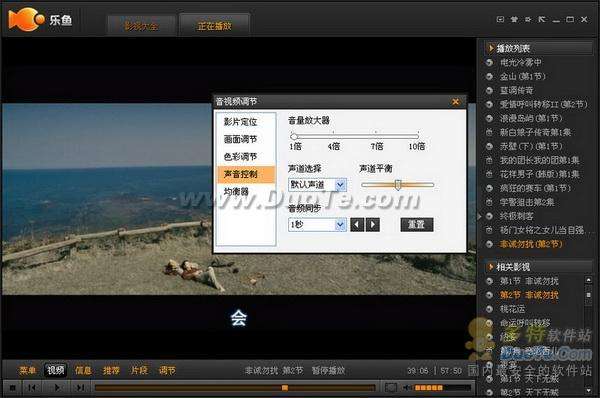This screenshot has height=398, width=600.
Task: Collapse the 相关影视 section
Action: [x=491, y=267]
